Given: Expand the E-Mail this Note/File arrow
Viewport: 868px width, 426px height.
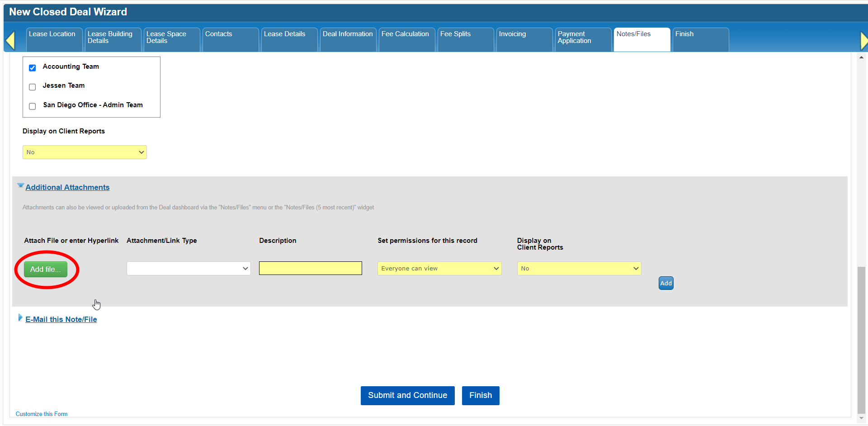Looking at the screenshot, I should click(x=20, y=318).
